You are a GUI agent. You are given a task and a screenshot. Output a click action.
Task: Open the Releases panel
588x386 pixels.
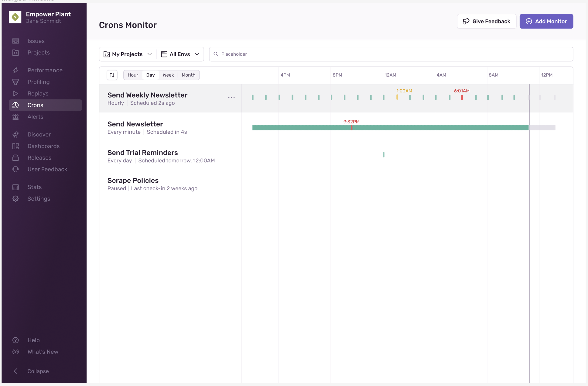coord(16,157)
